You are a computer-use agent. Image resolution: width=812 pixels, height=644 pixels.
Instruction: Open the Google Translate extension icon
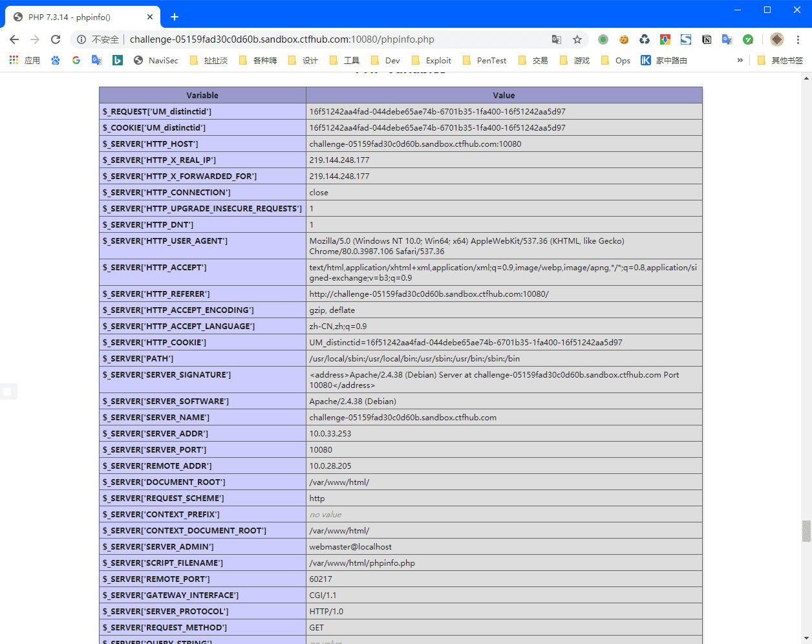tap(727, 39)
